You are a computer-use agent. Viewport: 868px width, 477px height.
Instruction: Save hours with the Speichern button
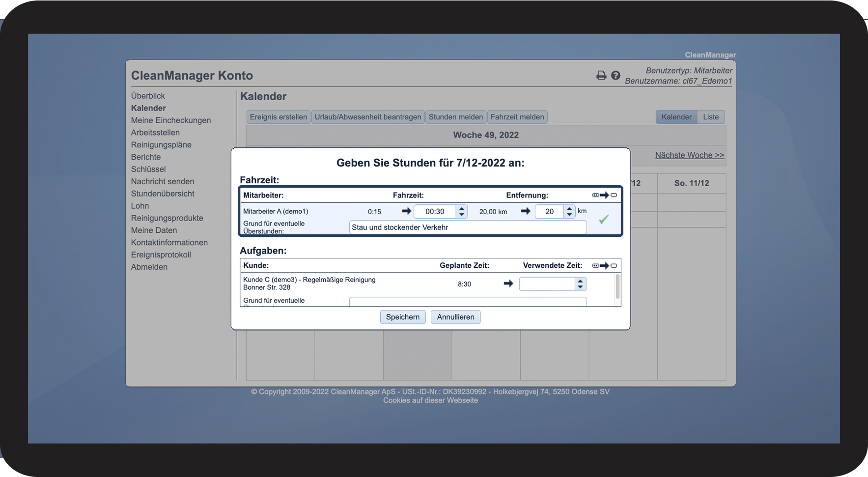point(403,317)
